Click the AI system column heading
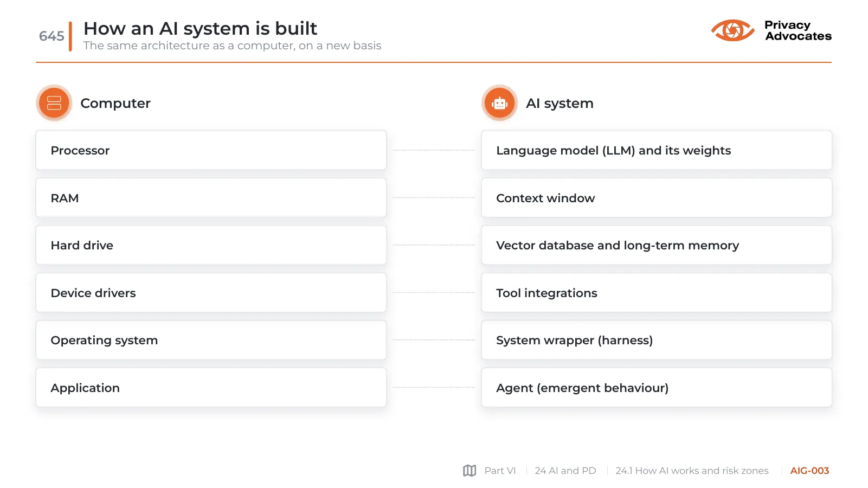 (x=560, y=103)
